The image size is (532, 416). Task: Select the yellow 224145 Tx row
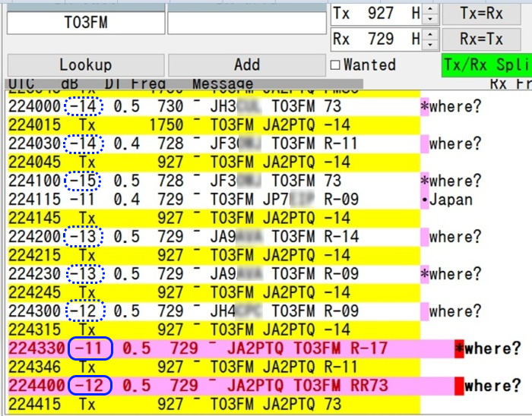(x=214, y=218)
